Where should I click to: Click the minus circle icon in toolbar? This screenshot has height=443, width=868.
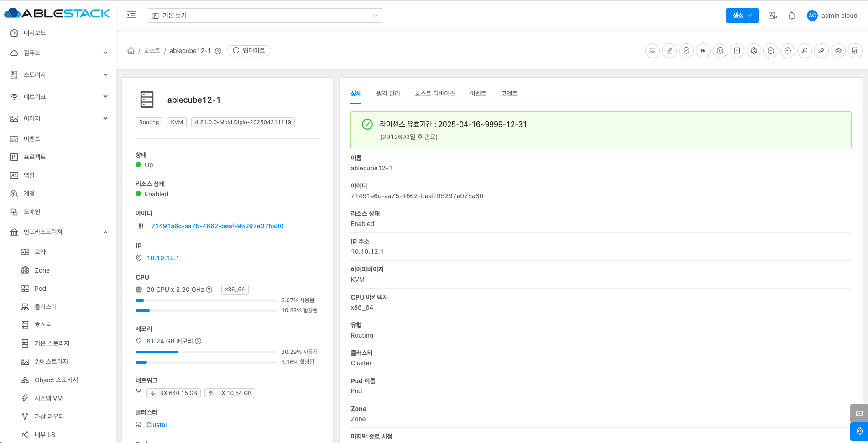[x=771, y=51]
